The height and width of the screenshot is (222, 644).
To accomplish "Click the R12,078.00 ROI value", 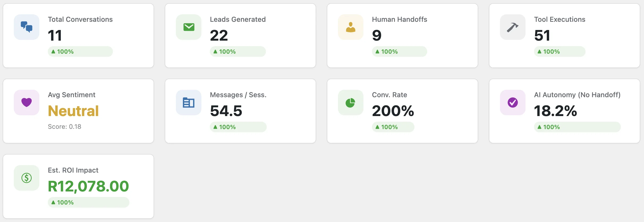I will tap(88, 186).
